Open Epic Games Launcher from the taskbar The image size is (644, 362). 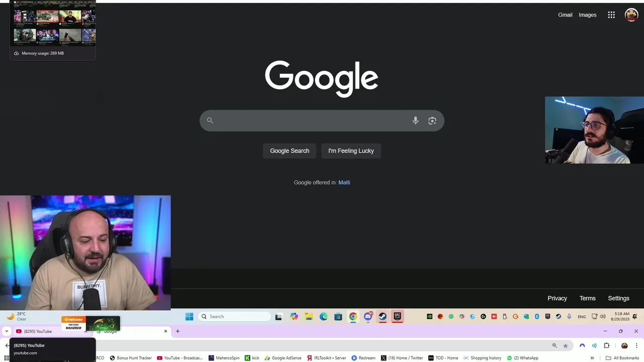[x=397, y=316]
